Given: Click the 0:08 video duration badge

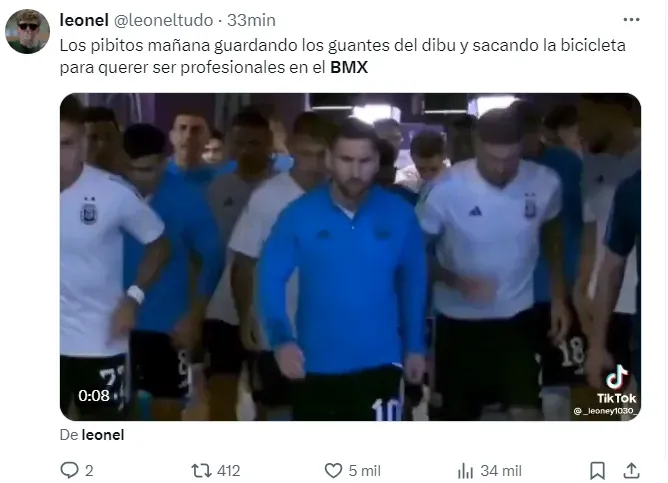Looking at the screenshot, I should pos(94,396).
